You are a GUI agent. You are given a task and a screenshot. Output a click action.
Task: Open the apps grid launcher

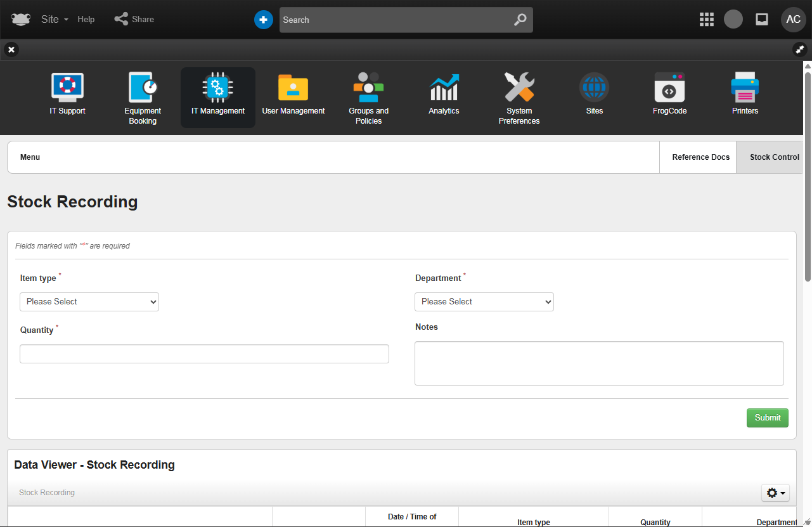pos(706,20)
